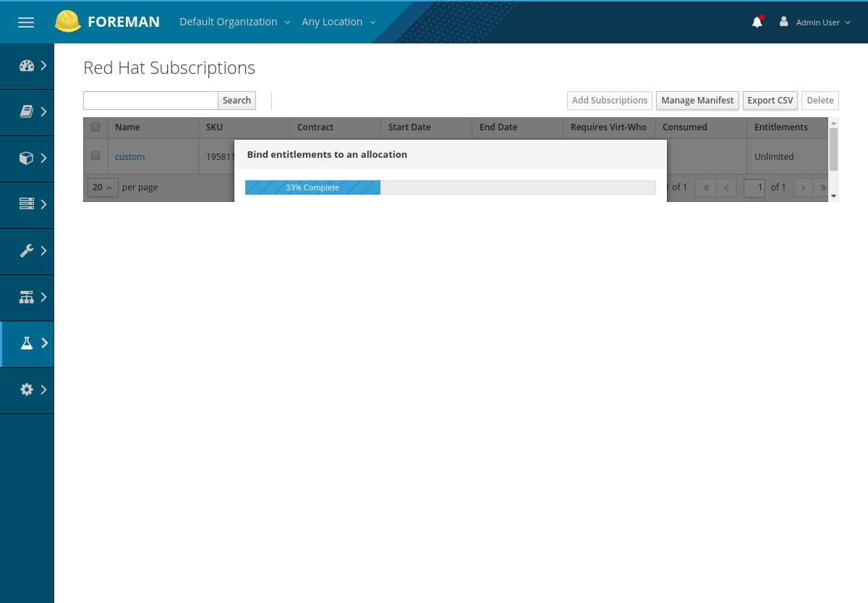Open the Default Organization dropdown
The width and height of the screenshot is (868, 603).
point(235,22)
